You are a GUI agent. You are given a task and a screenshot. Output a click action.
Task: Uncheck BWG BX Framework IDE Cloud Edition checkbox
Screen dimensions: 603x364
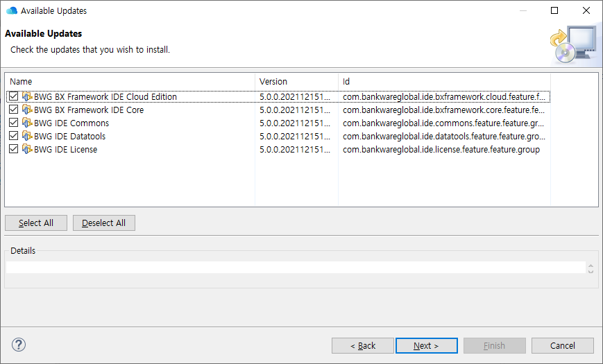tap(14, 97)
